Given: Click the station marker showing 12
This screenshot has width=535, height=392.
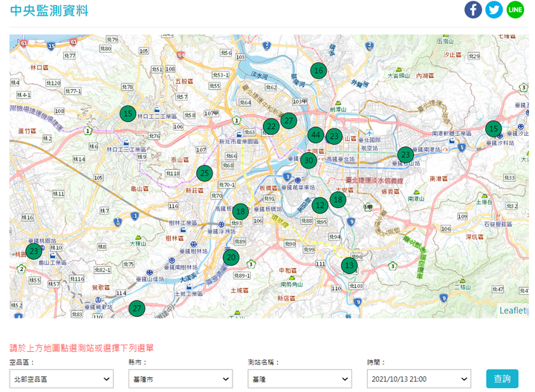Looking at the screenshot, I should (320, 205).
